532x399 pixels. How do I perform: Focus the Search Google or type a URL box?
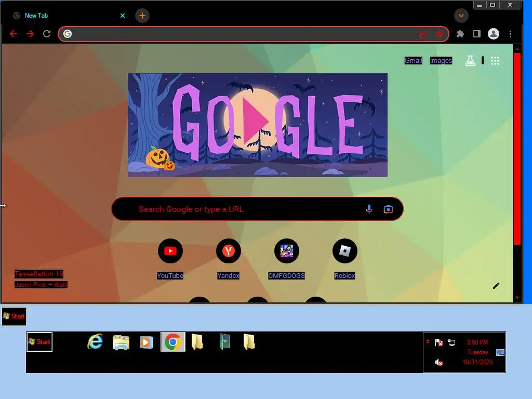point(257,209)
